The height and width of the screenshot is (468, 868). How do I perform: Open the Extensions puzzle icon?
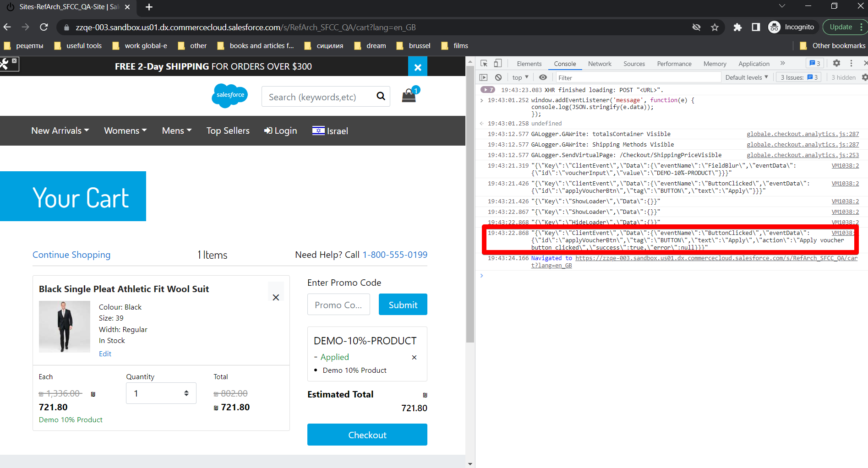pos(737,27)
